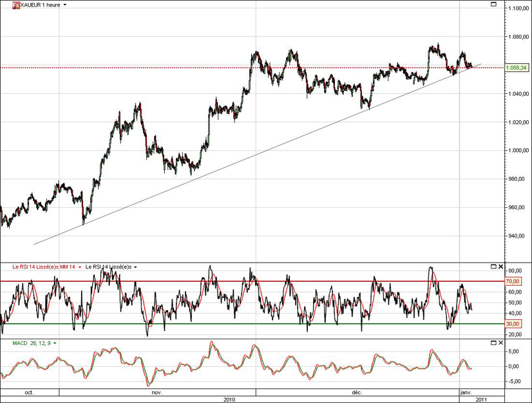Close the RSI indicator panel
Image resolution: width=532 pixels, height=403 pixels.
click(x=501, y=267)
